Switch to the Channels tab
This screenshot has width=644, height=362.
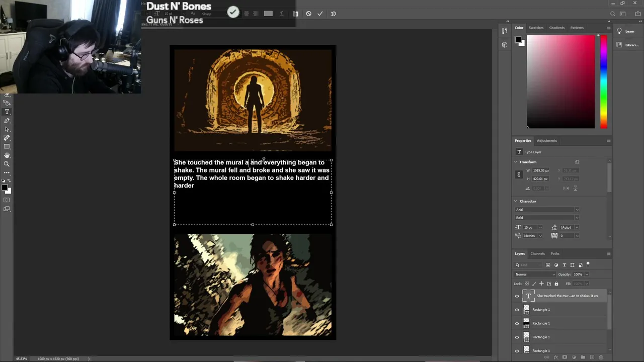pyautogui.click(x=537, y=254)
